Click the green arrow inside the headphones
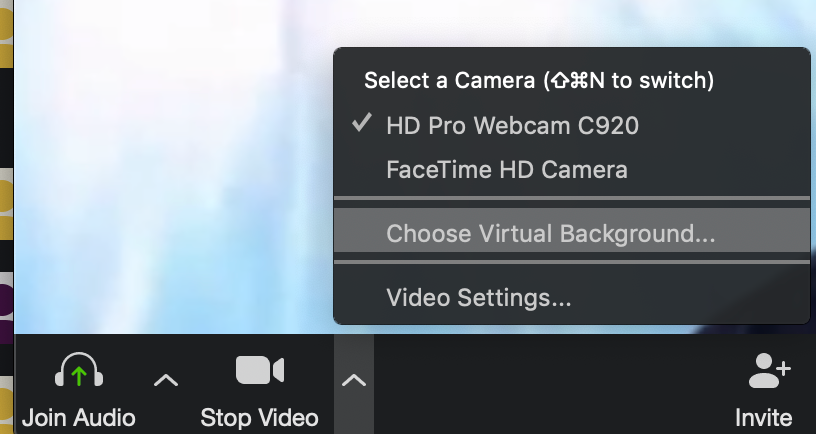 click(79, 377)
